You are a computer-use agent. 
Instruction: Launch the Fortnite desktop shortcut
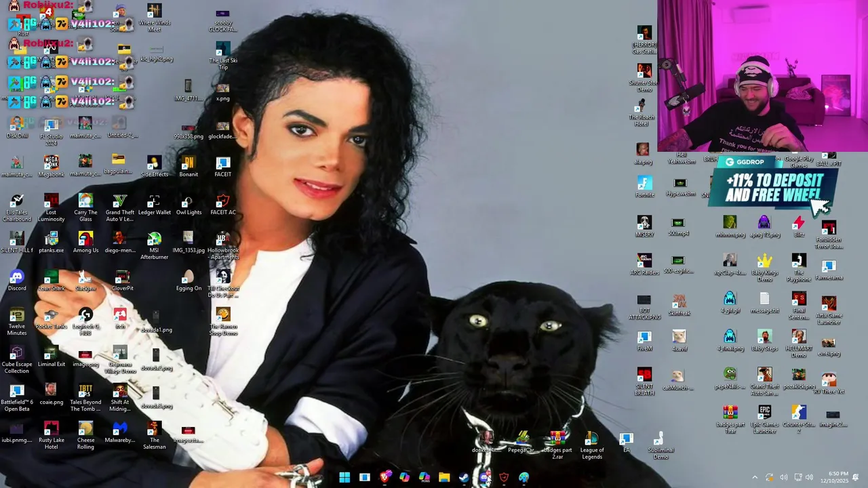pyautogui.click(x=644, y=187)
